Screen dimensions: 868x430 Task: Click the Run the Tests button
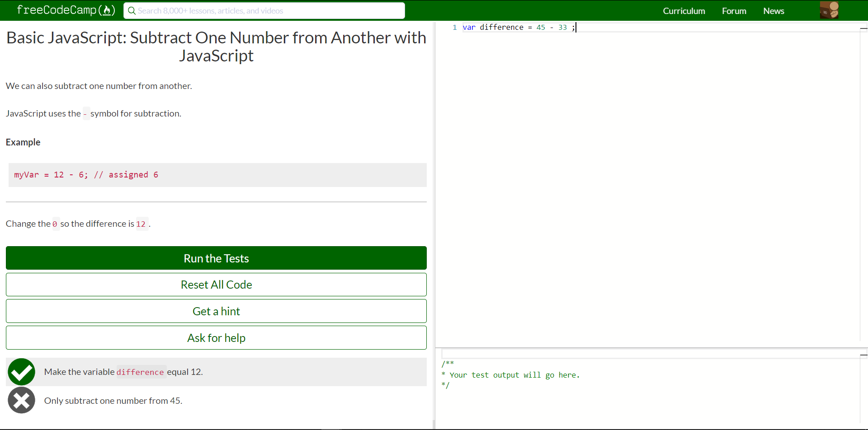tap(216, 258)
